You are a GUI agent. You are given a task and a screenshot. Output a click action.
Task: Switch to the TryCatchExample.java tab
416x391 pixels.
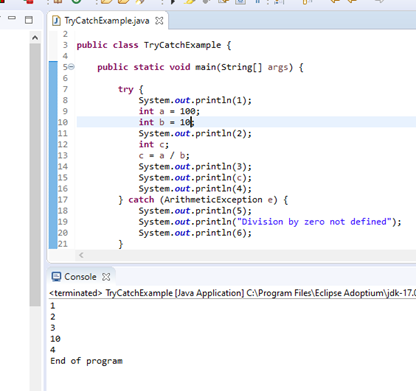pyautogui.click(x=107, y=21)
